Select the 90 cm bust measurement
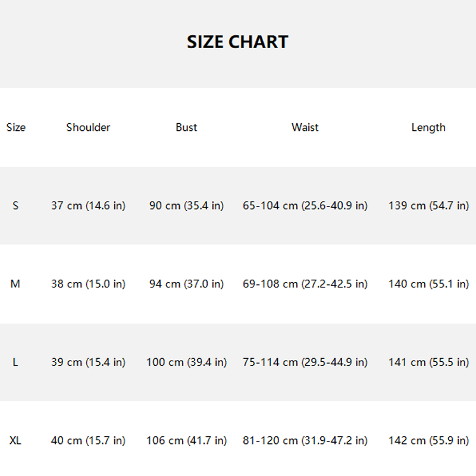The image size is (476, 476). (186, 206)
